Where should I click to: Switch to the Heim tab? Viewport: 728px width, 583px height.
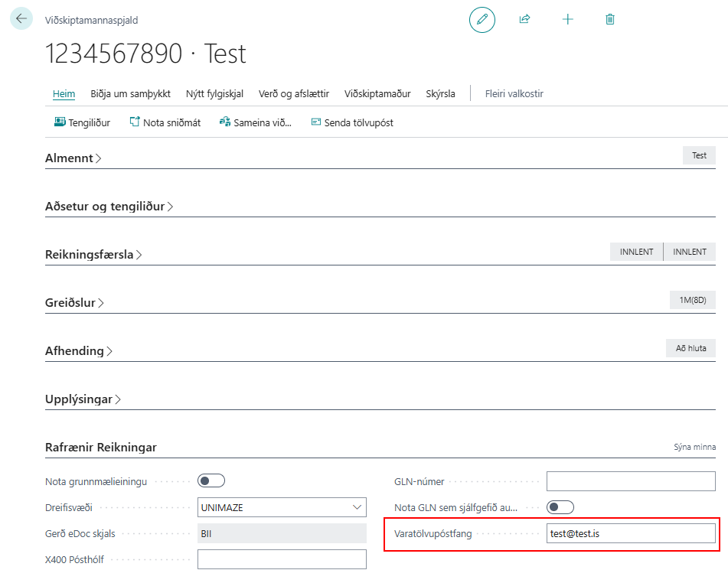click(x=64, y=94)
